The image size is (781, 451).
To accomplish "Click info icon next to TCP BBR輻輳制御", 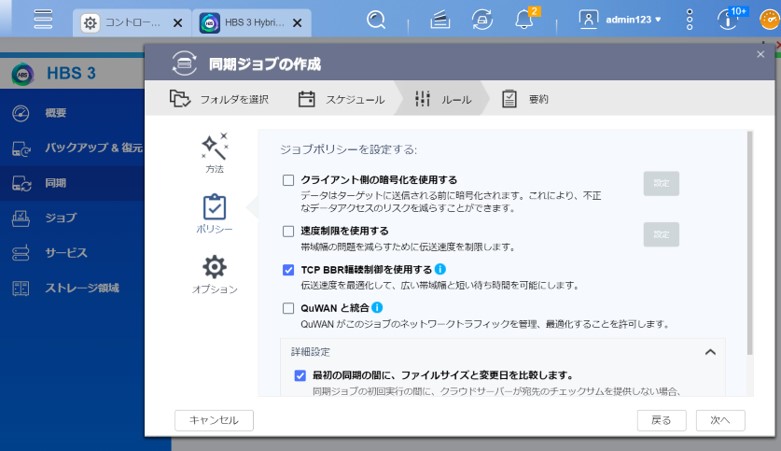I will (440, 269).
